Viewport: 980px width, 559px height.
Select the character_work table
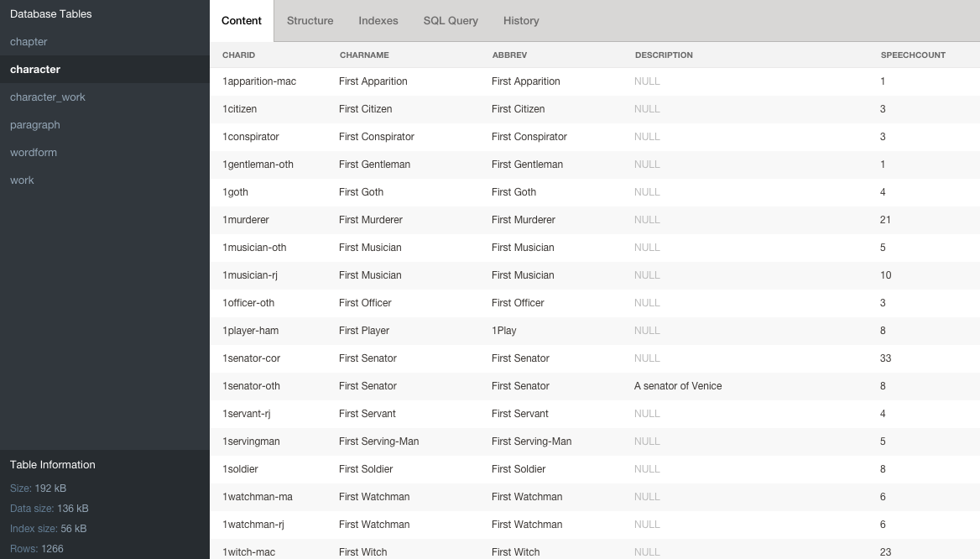pyautogui.click(x=48, y=97)
